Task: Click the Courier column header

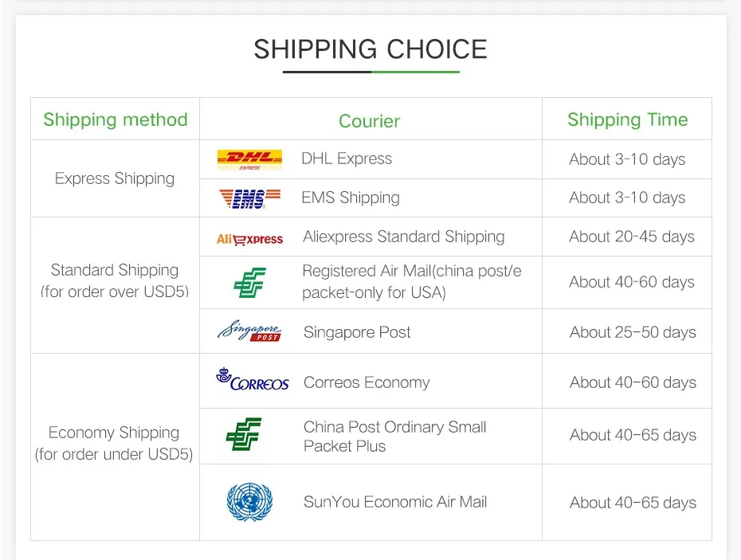Action: click(x=369, y=121)
